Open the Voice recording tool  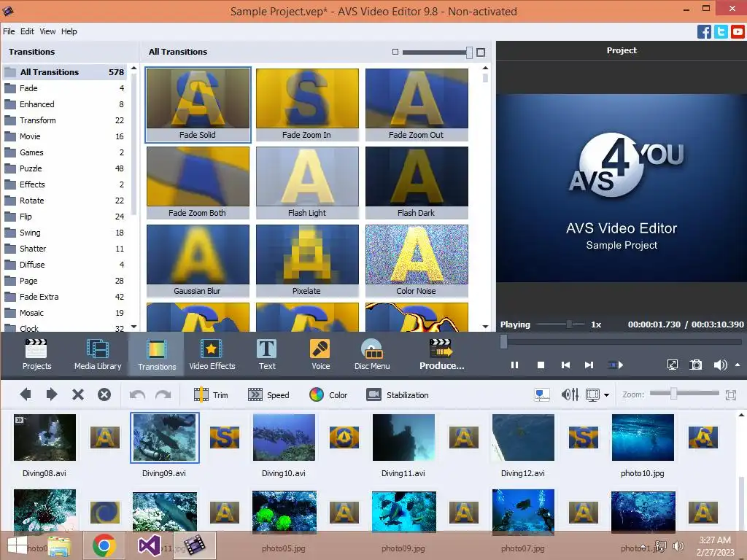320,354
